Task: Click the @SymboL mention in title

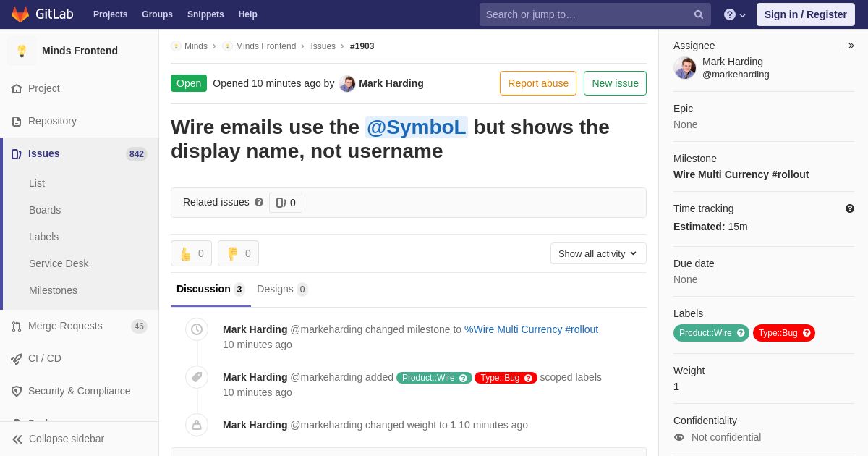Action: click(417, 127)
